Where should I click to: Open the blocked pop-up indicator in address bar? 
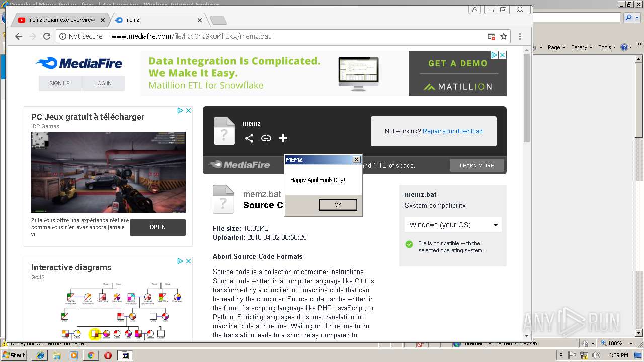(x=491, y=36)
